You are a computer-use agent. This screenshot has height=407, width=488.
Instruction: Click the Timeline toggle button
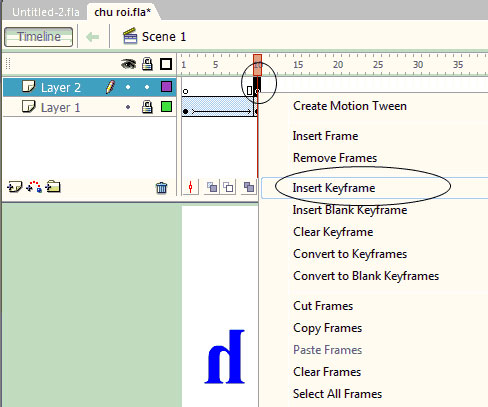click(39, 37)
